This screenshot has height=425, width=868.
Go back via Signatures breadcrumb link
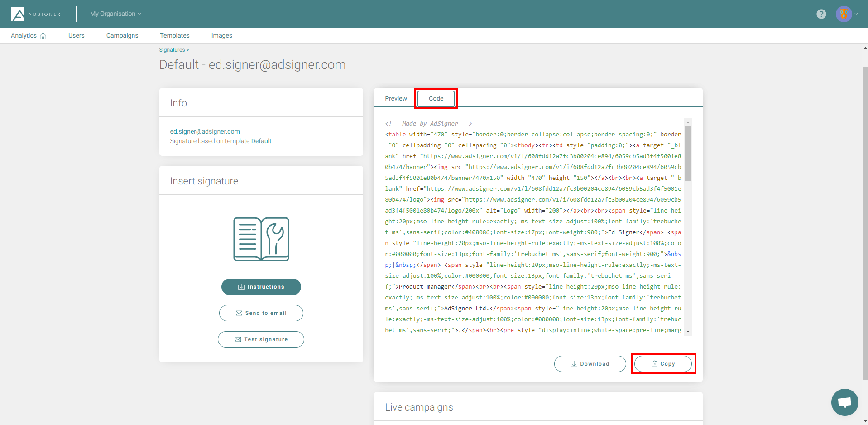click(172, 49)
